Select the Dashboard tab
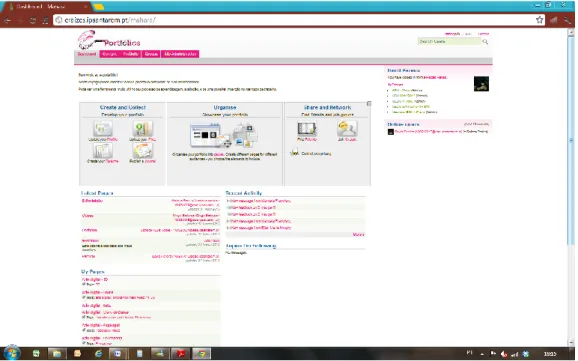This screenshot has height=361, width=578. [87, 54]
